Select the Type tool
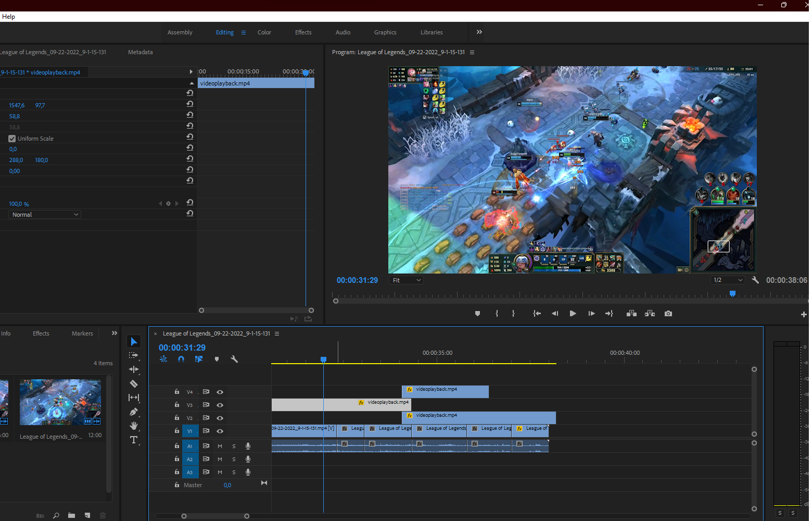The width and height of the screenshot is (812, 521). 134,440
